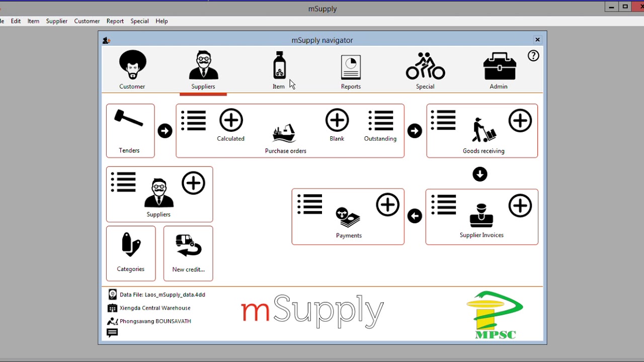Click Phongsavang BOUNSAVATH user name
Screen dimensions: 644x362
coord(155,321)
